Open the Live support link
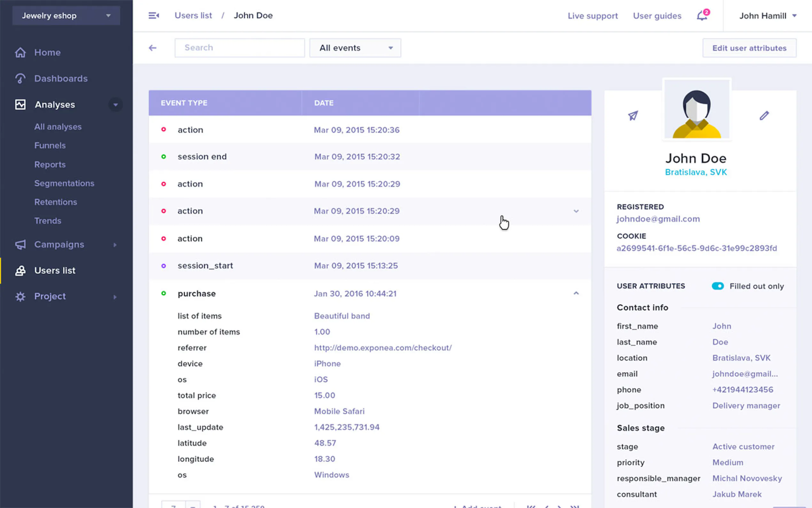 (592, 16)
